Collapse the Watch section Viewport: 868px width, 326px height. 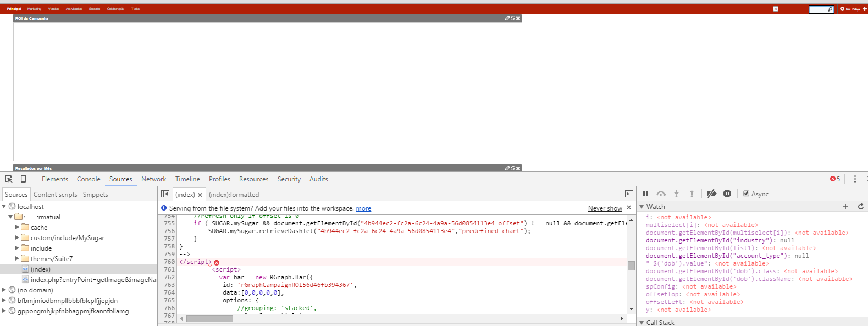pyautogui.click(x=642, y=207)
